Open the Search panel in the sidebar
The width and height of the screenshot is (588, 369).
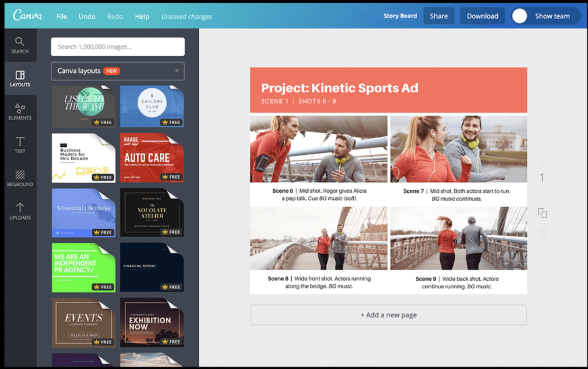tap(20, 45)
